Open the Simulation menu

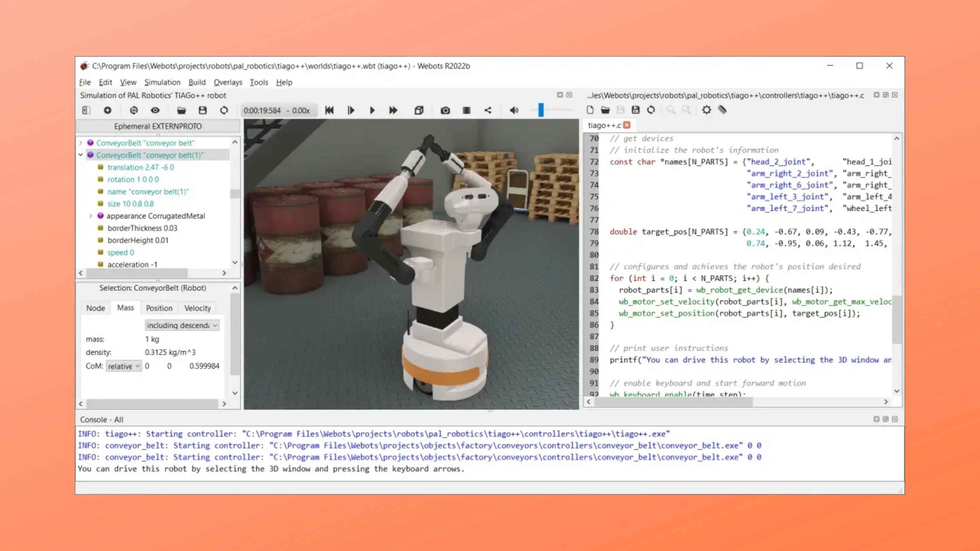point(162,82)
